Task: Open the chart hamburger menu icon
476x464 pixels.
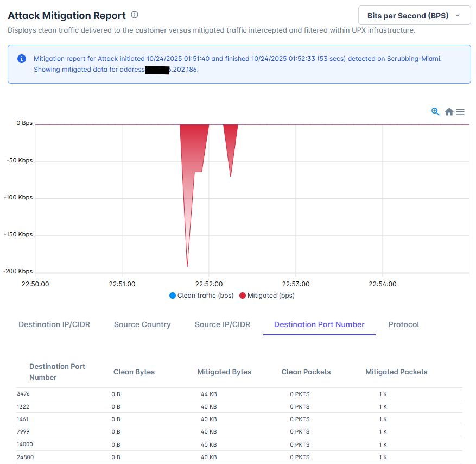Action: tap(460, 112)
